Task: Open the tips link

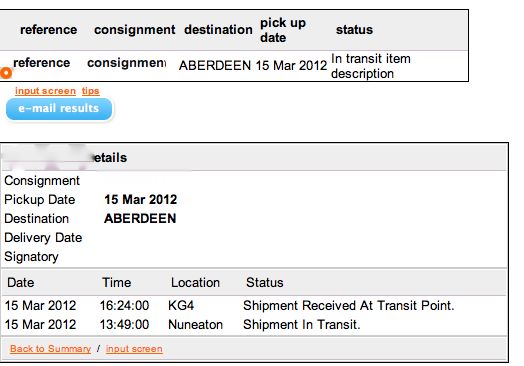Action: (91, 91)
